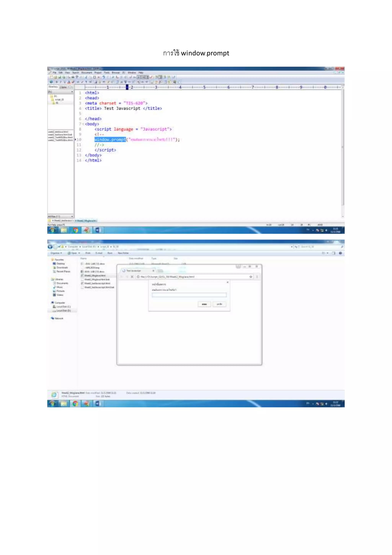This screenshot has height=555, width=392.
Task: Toggle the Week2_MsgJava.html checkbox
Action: (82, 276)
